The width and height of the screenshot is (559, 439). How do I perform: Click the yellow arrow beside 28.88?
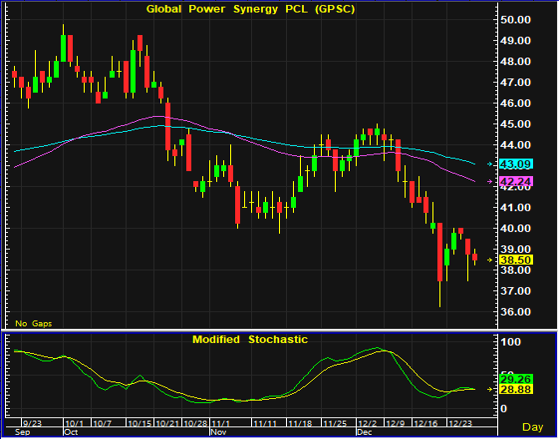[490, 389]
